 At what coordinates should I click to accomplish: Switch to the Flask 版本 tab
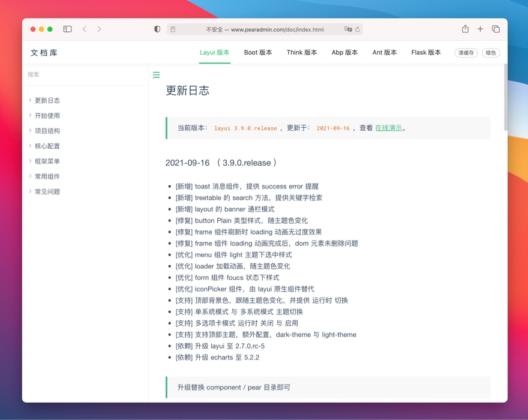pos(426,53)
